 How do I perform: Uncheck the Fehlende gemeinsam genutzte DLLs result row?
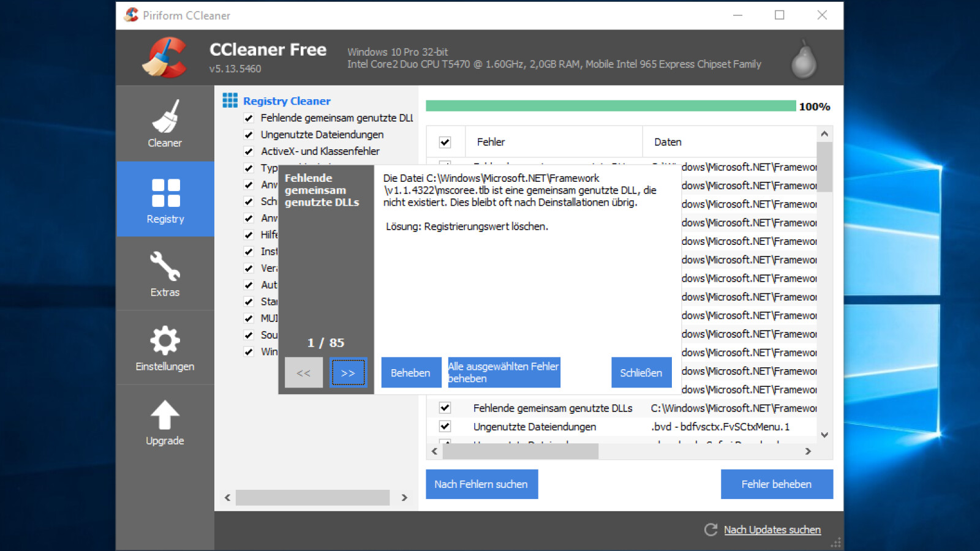[445, 408]
